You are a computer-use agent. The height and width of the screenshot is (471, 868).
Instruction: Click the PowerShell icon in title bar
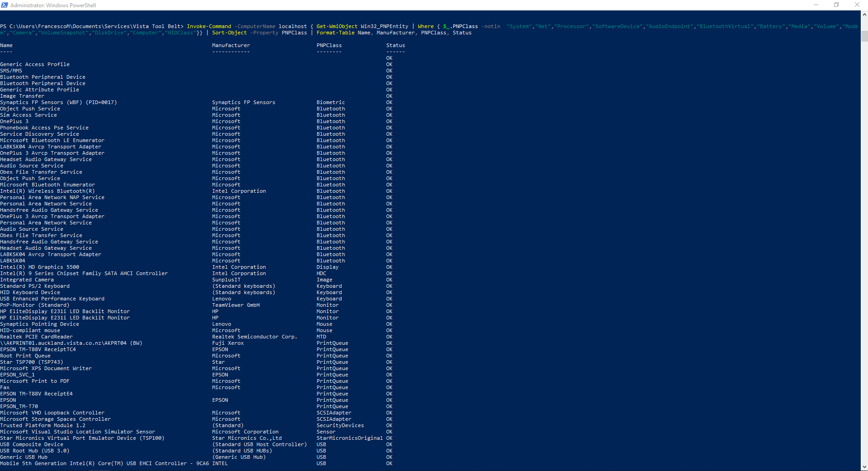[5, 5]
